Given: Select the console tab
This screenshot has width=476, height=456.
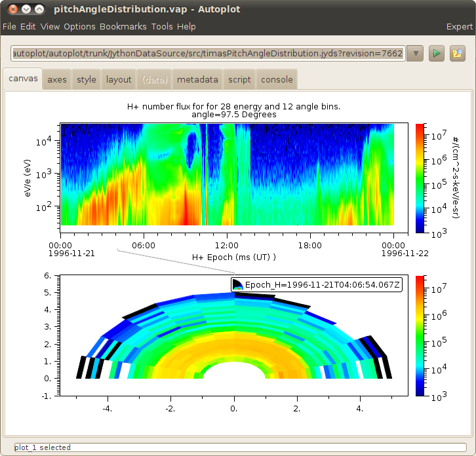Looking at the screenshot, I should [x=277, y=79].
